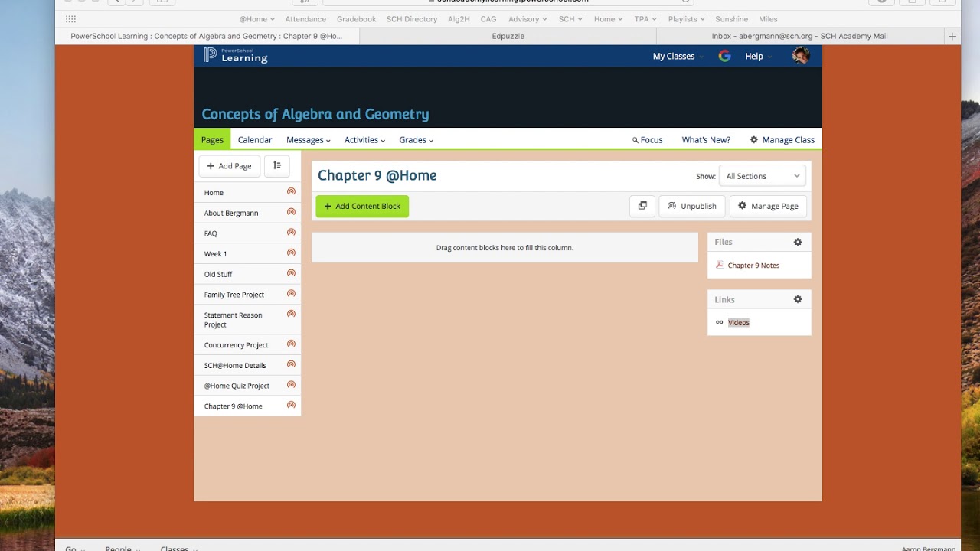Switch to PowerSchool Learning browser tab
980x551 pixels.
(207, 36)
